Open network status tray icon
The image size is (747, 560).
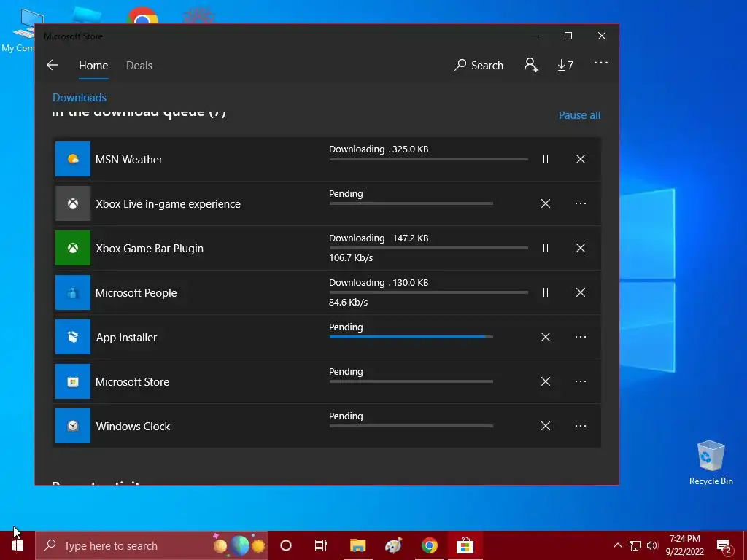point(635,545)
